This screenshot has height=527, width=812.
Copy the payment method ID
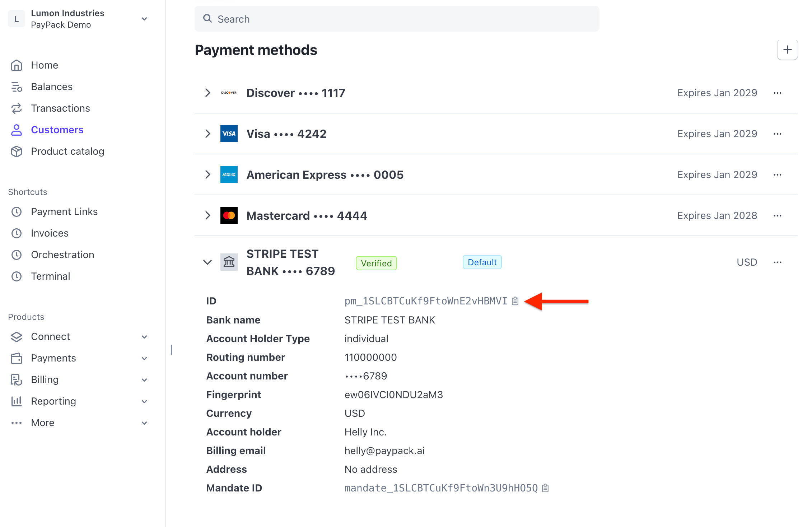(515, 301)
